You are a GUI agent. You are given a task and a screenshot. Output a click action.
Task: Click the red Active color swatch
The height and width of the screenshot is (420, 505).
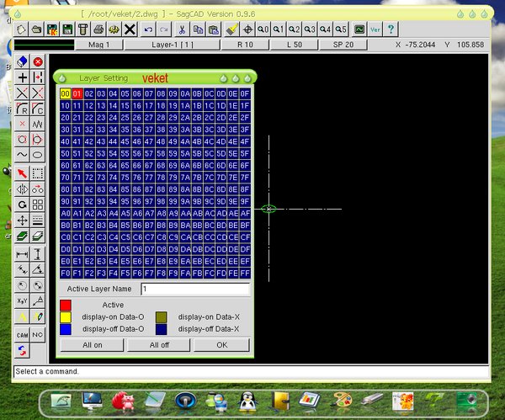(x=66, y=305)
